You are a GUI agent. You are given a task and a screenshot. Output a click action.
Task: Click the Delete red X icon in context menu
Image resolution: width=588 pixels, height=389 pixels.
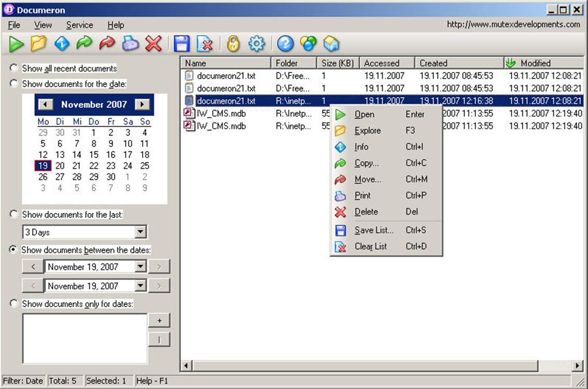click(341, 212)
